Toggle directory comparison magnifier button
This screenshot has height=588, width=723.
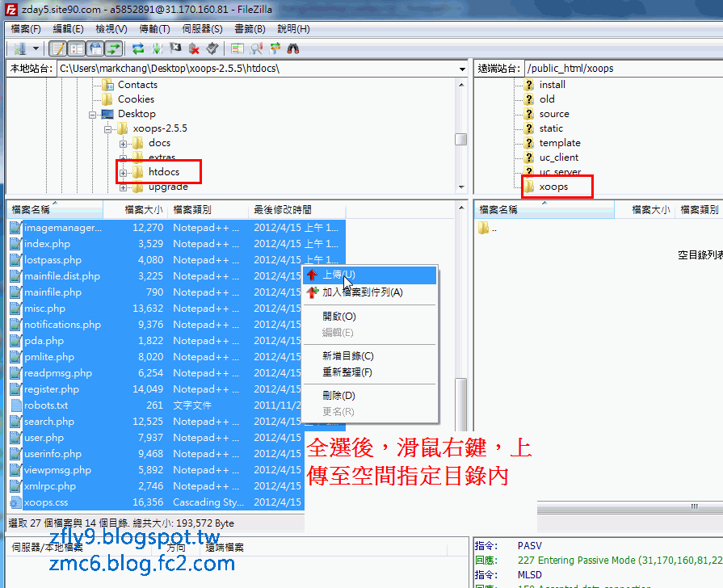[256, 48]
